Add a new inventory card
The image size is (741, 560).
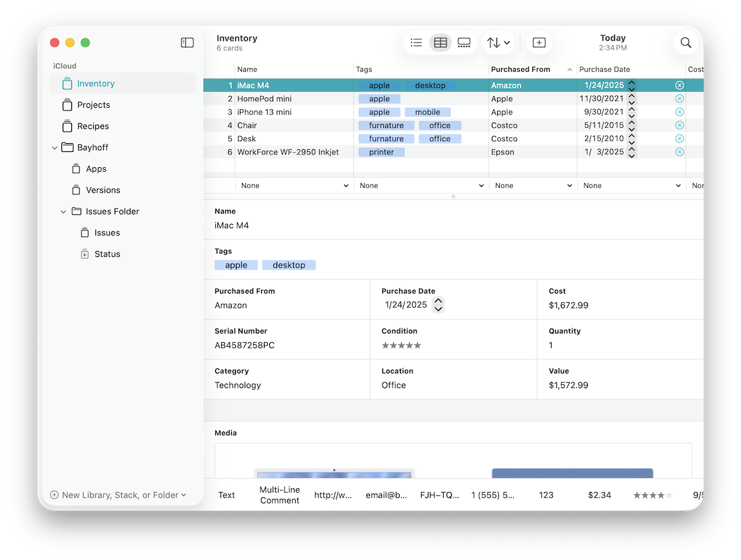coord(539,42)
